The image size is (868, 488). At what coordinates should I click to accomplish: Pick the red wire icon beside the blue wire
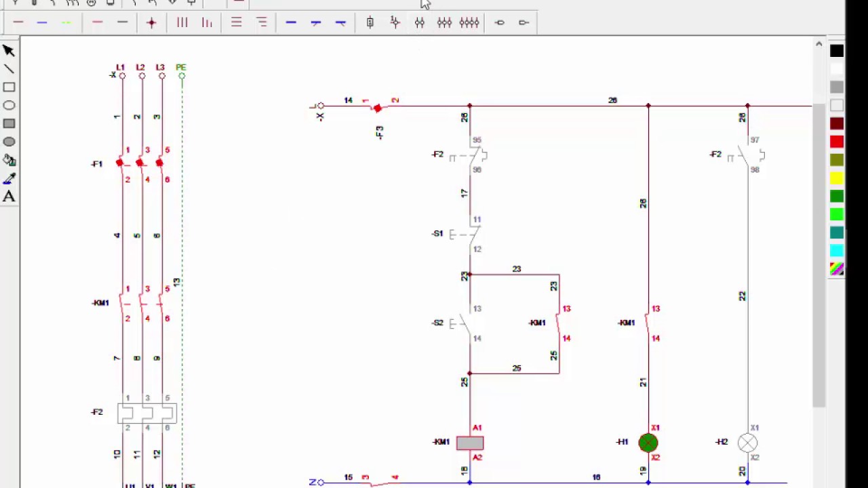(x=18, y=22)
